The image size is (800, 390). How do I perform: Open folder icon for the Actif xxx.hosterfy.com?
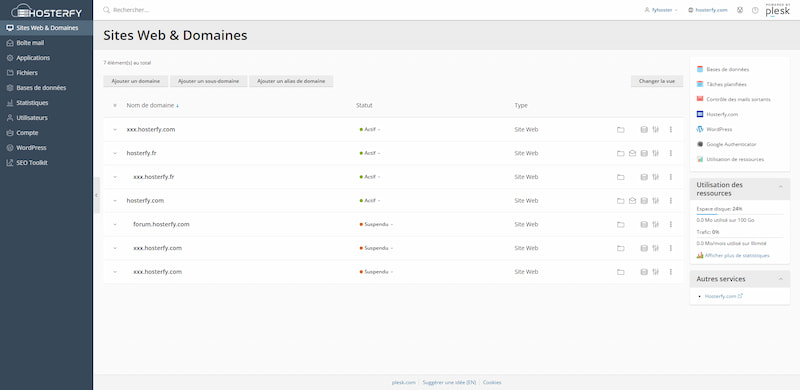pos(620,130)
